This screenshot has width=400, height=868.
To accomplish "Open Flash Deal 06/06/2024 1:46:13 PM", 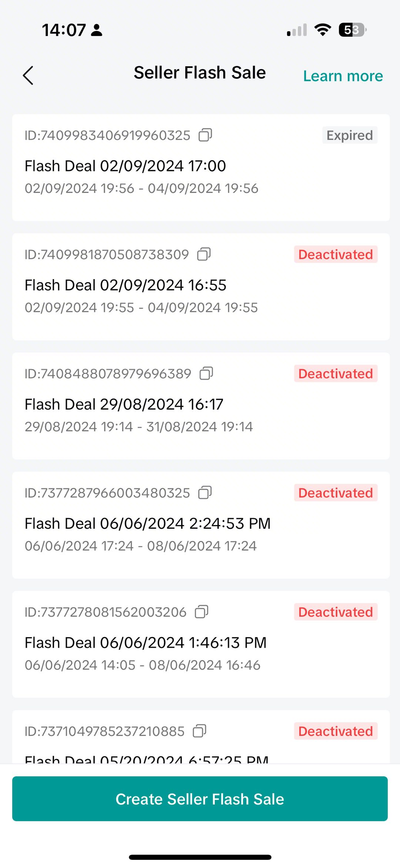I will [x=145, y=643].
